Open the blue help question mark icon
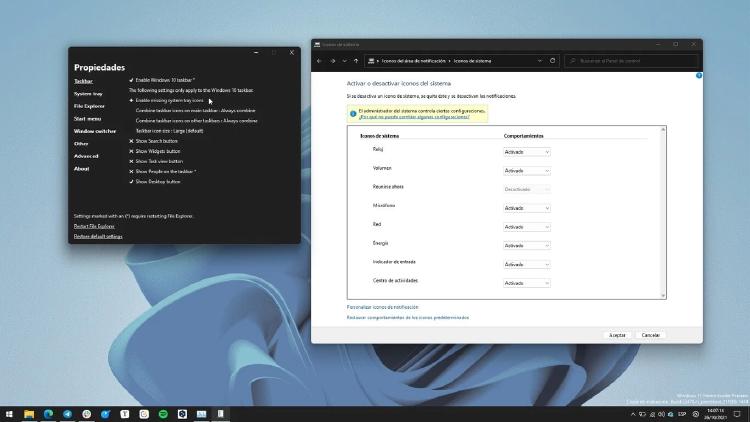This screenshot has height=422, width=750. (699, 76)
